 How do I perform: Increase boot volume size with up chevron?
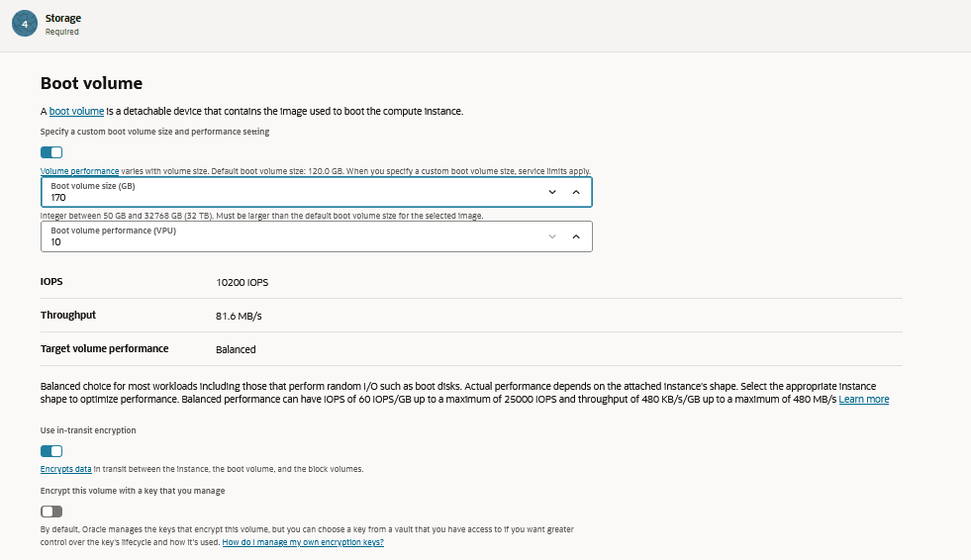click(576, 192)
